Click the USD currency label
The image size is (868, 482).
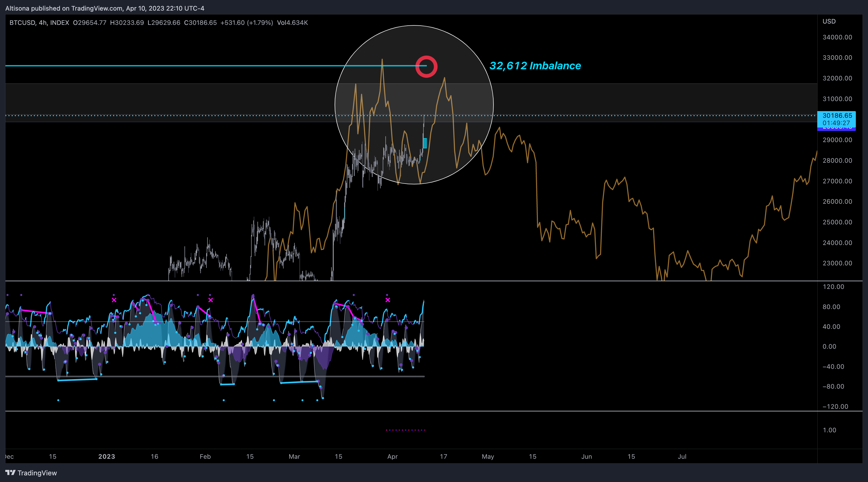coord(829,21)
